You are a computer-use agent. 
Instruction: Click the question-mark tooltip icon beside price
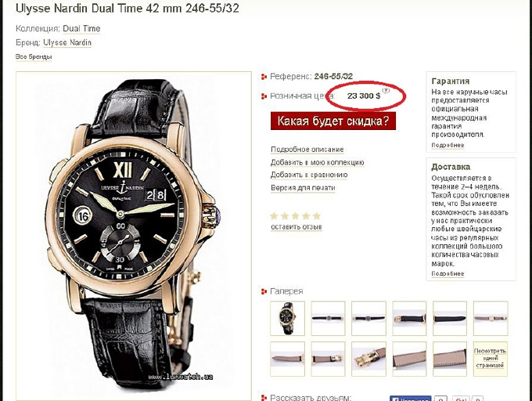click(x=386, y=91)
